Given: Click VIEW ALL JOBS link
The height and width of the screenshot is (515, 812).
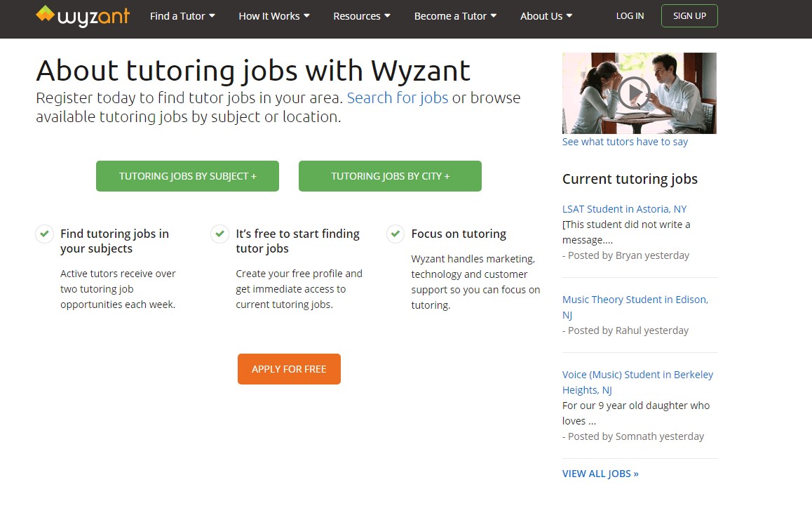Looking at the screenshot, I should click(x=600, y=474).
